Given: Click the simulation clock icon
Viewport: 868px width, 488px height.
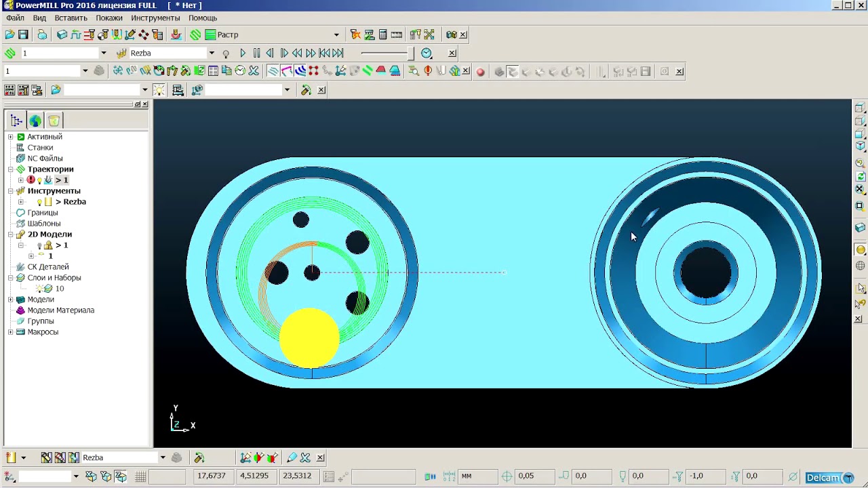Looking at the screenshot, I should [x=427, y=53].
